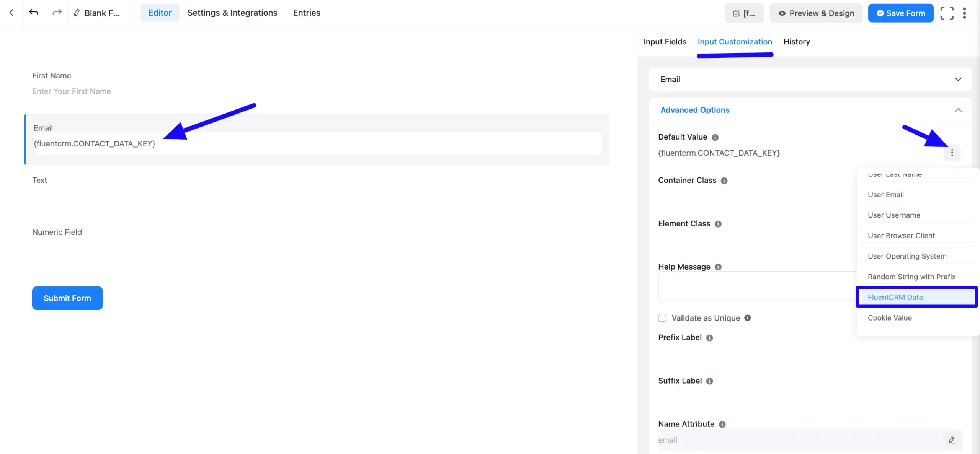Screen dimensions: 980x454
Task: Expand the Email section dropdown
Action: tap(810, 80)
